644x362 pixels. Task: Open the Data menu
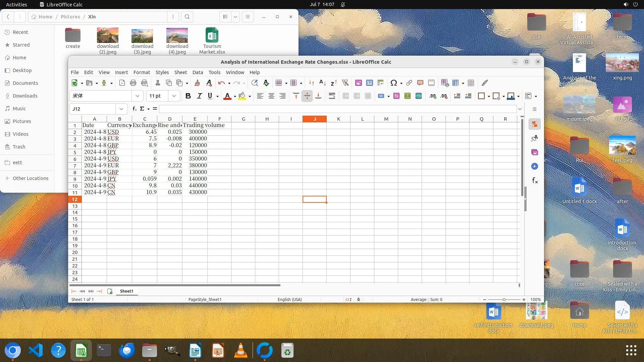198,72
